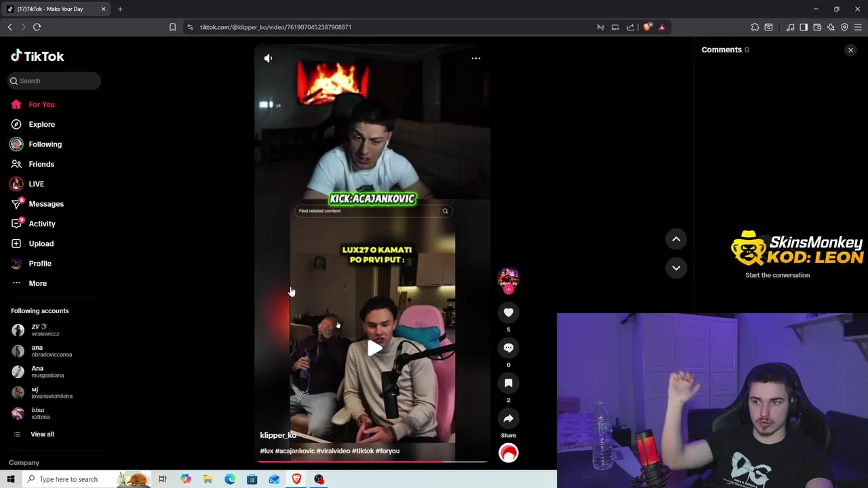Click the klipper_ko username on video
Screen dimensions: 868x488
tap(278, 435)
